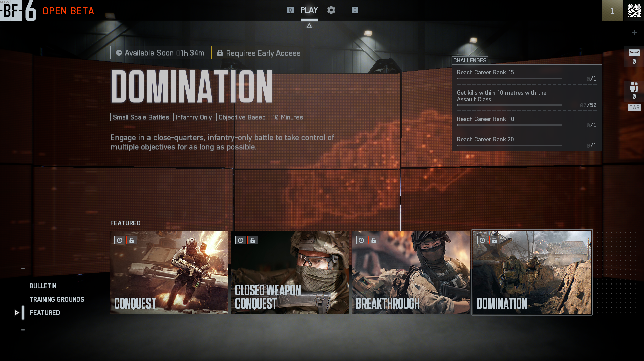Open the BULLETIN section
Viewport: 644px width, 361px height.
coord(43,286)
